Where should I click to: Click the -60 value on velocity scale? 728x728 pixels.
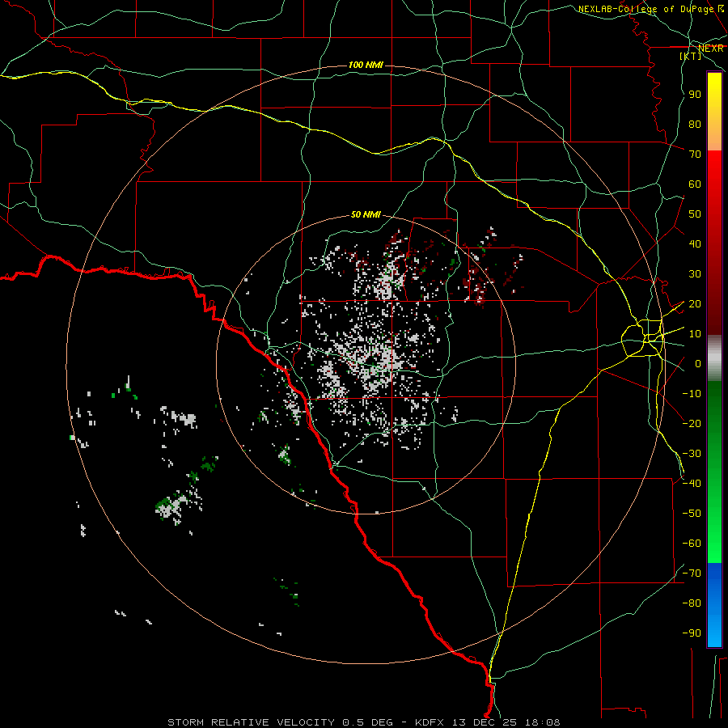(692, 544)
